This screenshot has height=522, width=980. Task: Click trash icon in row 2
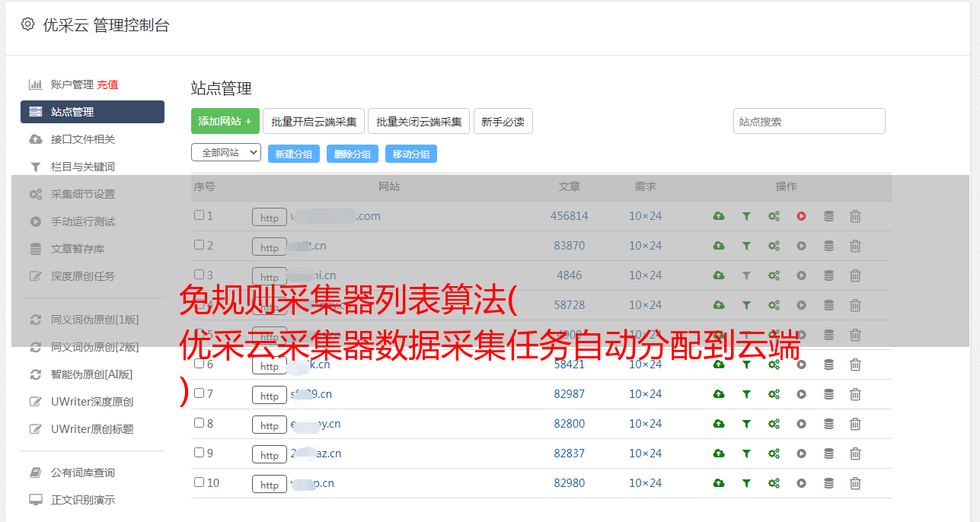point(855,246)
